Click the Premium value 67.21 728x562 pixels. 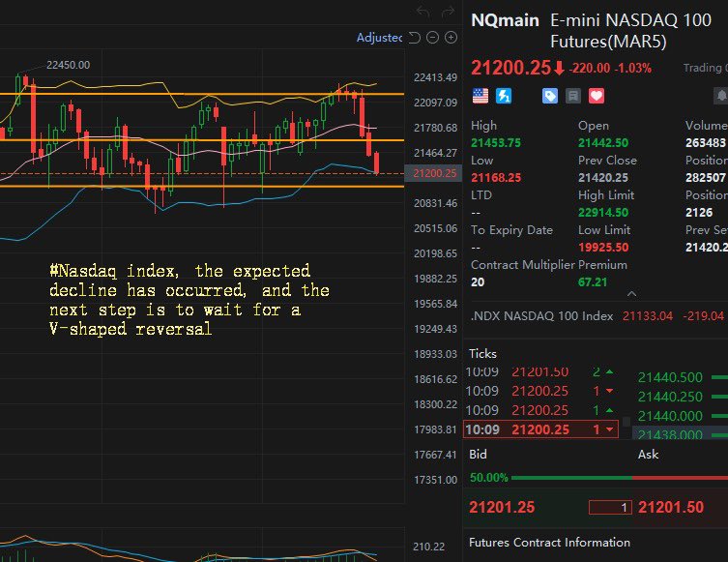point(593,282)
